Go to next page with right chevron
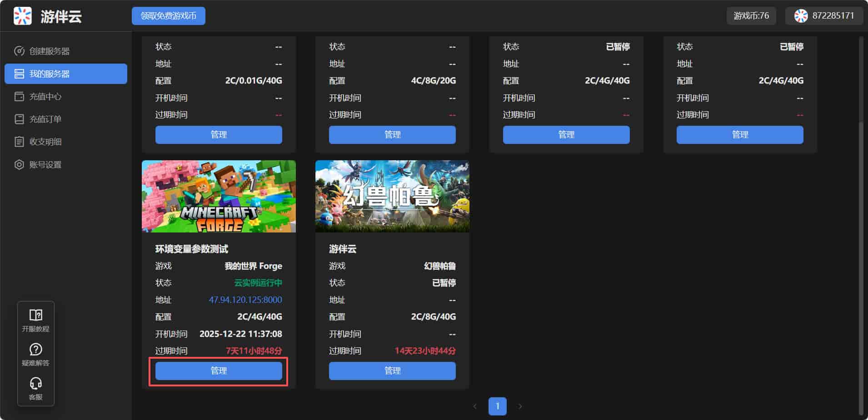 [520, 406]
